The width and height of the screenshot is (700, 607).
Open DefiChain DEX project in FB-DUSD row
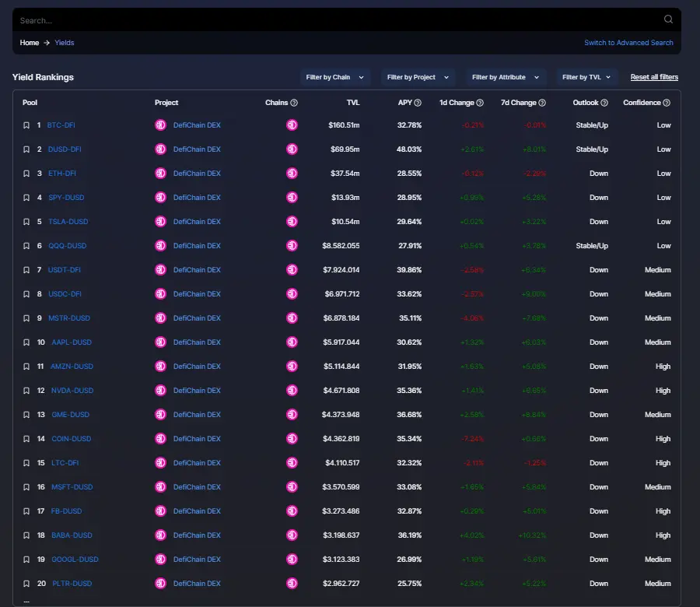(x=197, y=511)
